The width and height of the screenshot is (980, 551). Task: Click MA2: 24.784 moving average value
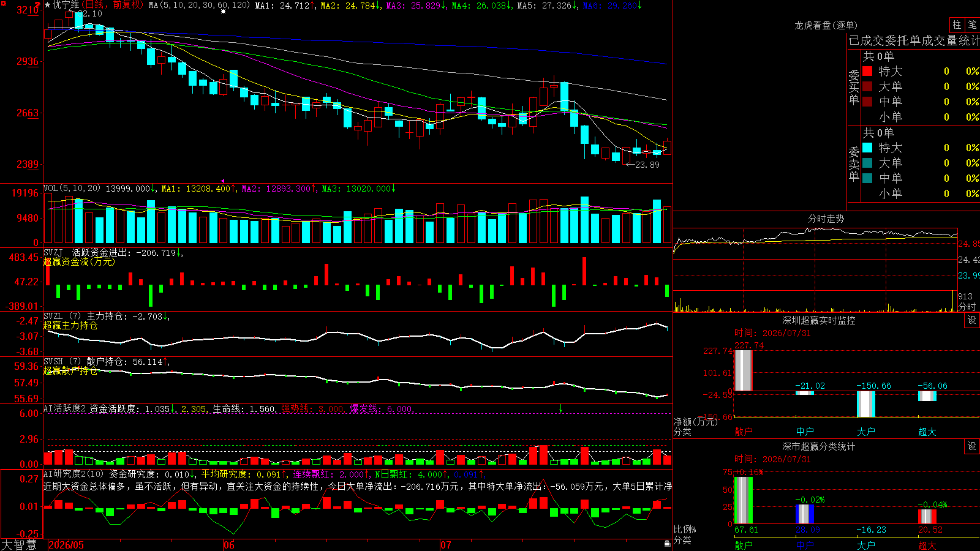[350, 5]
